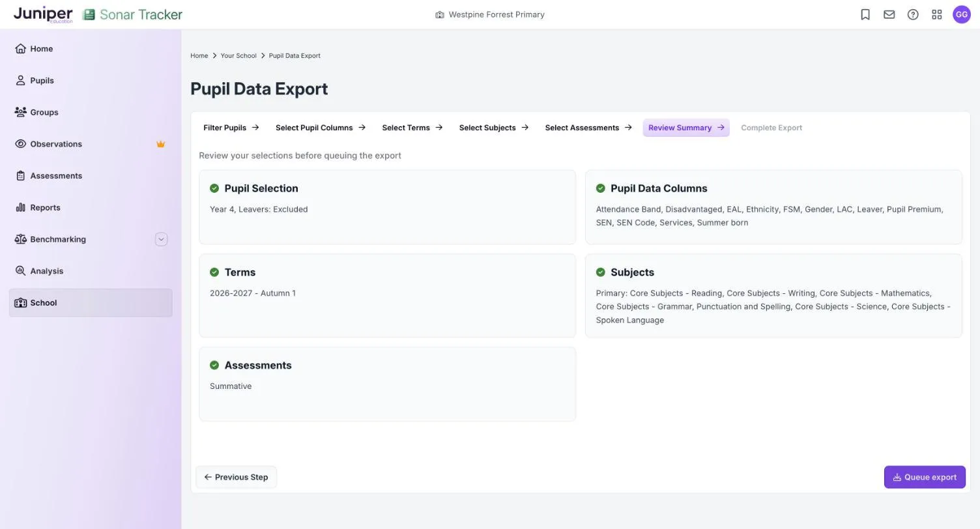Open Observations in the sidebar
The image size is (980, 529).
click(91, 144)
